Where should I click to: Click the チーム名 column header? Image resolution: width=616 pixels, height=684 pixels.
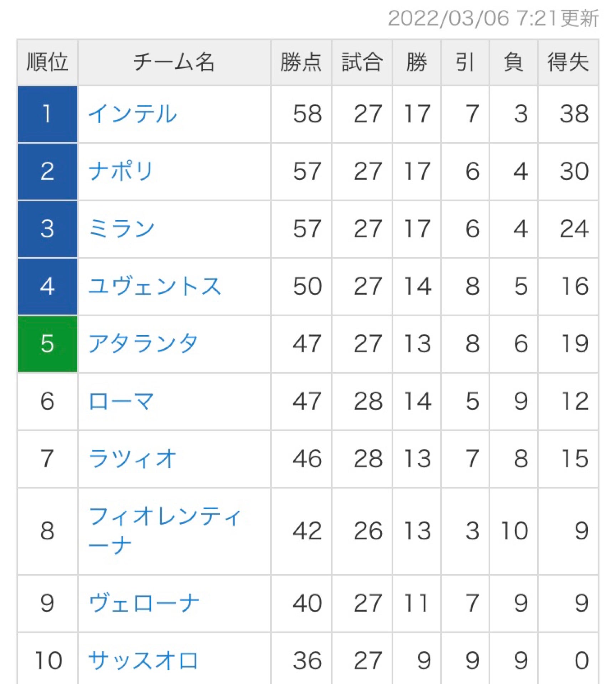pyautogui.click(x=174, y=62)
